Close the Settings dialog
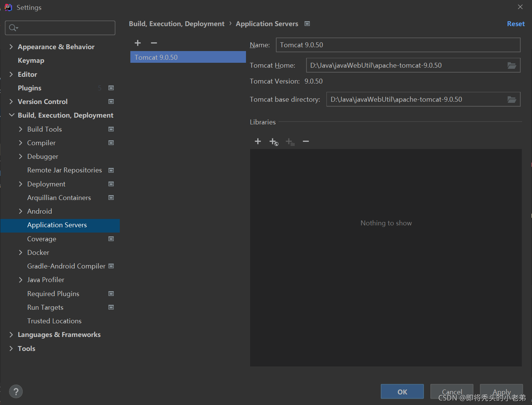532x405 pixels. click(520, 7)
